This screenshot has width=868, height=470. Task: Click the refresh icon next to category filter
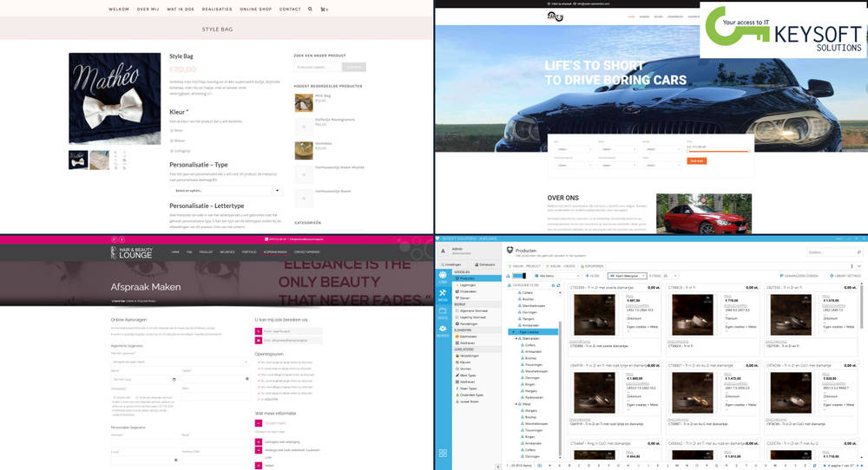(558, 285)
